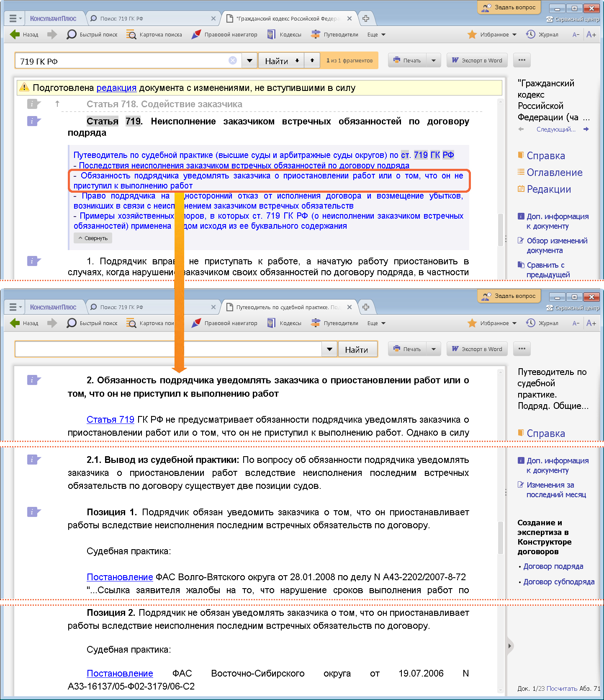Screen dimensions: 604x700
Task: Open Оглавление in side panel
Action: (x=550, y=173)
